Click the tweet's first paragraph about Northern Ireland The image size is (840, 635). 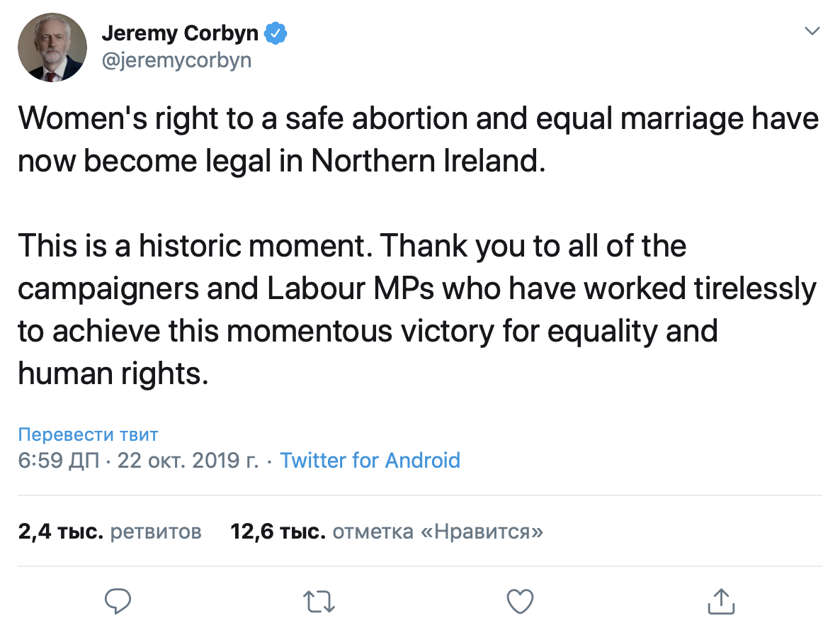click(418, 140)
